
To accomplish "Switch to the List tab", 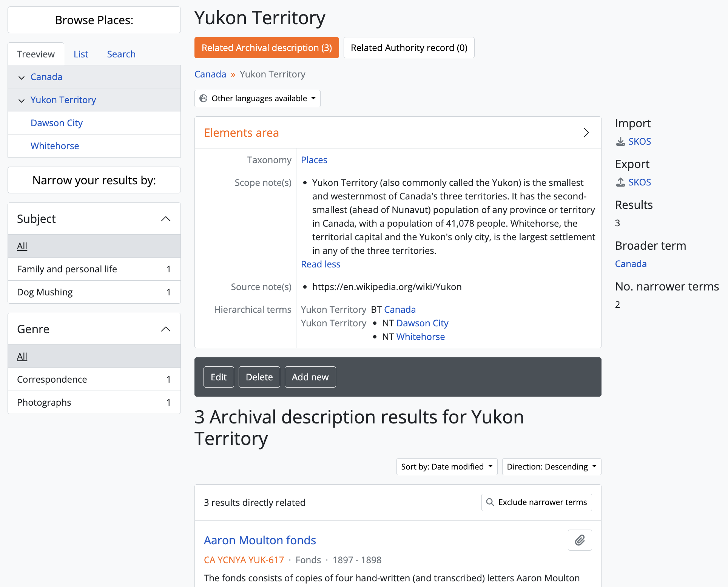I will (81, 54).
